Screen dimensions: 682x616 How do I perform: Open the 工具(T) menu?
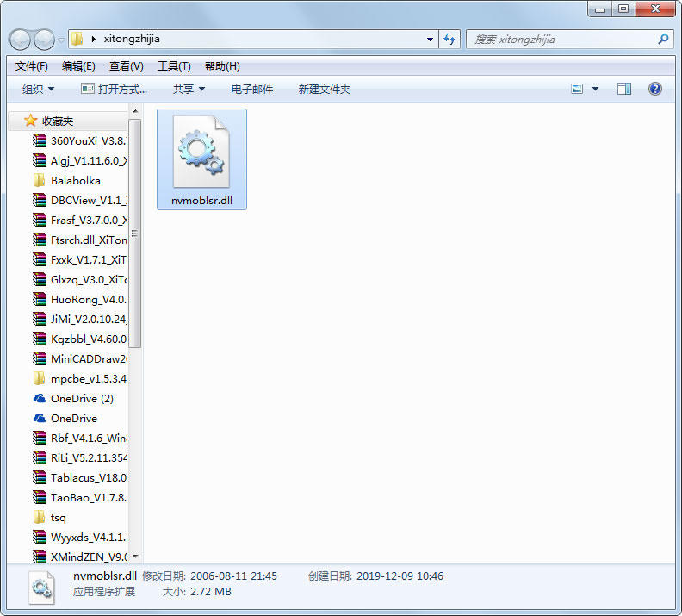click(x=174, y=66)
